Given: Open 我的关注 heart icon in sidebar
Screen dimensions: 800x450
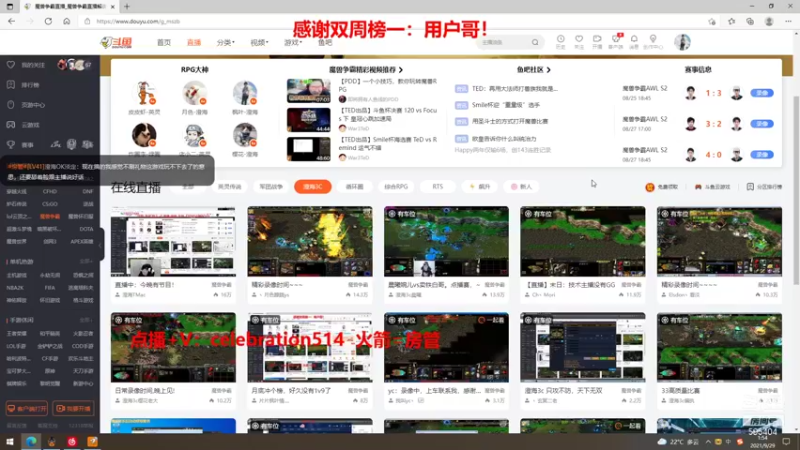Looking at the screenshot, I should (11, 65).
